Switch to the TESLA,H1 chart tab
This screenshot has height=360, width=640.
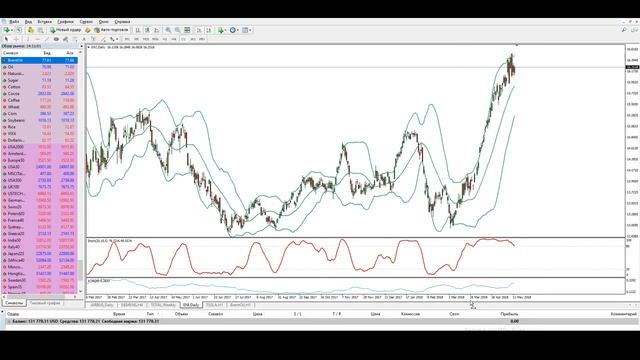click(x=214, y=305)
